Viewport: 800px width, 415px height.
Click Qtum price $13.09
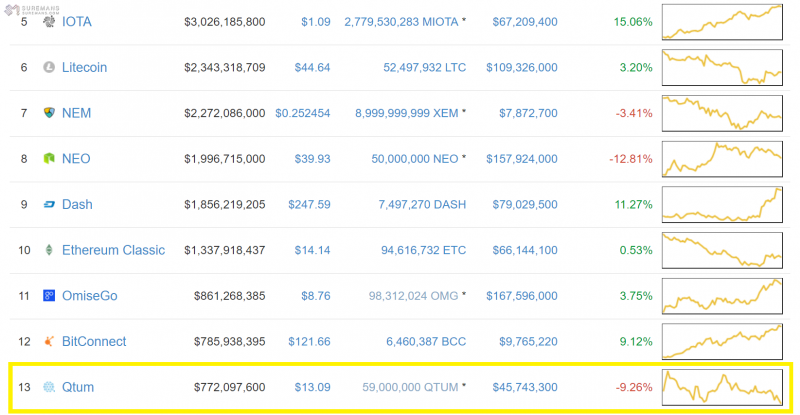[x=312, y=387]
